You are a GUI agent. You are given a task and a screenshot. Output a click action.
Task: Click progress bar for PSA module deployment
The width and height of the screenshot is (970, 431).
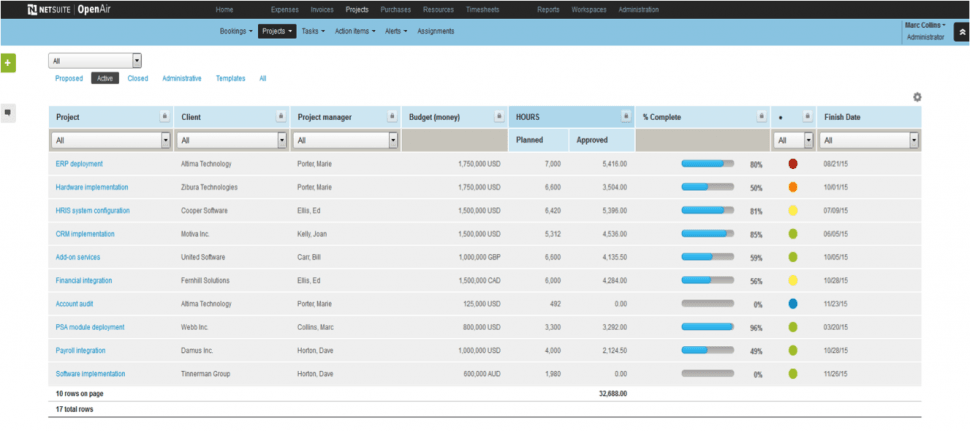pyautogui.click(x=708, y=326)
